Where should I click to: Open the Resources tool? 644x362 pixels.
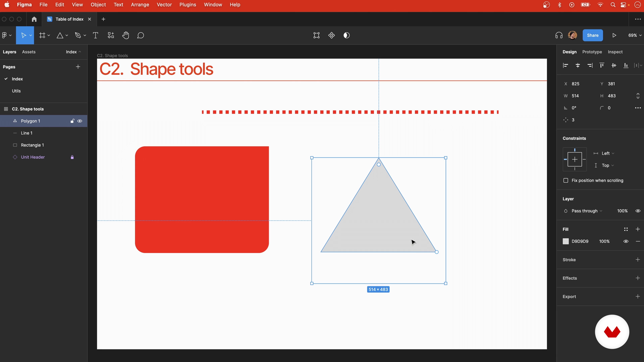111,35
